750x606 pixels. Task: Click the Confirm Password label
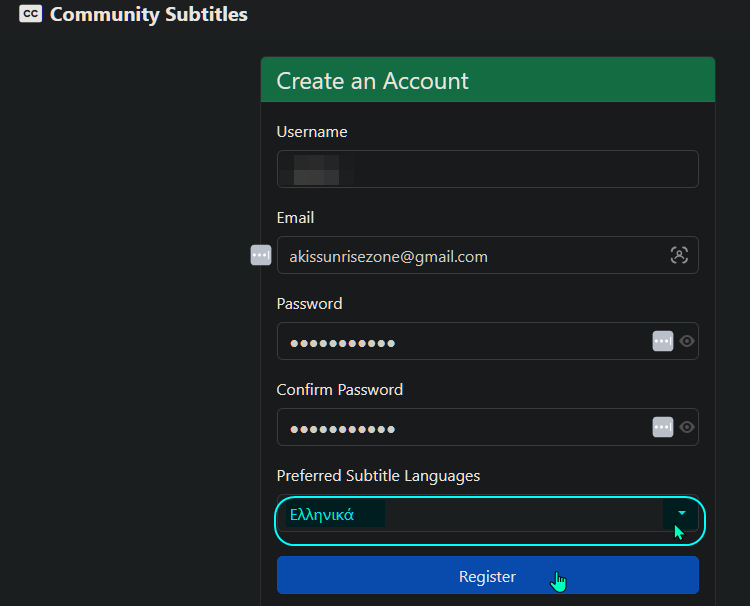coord(339,390)
